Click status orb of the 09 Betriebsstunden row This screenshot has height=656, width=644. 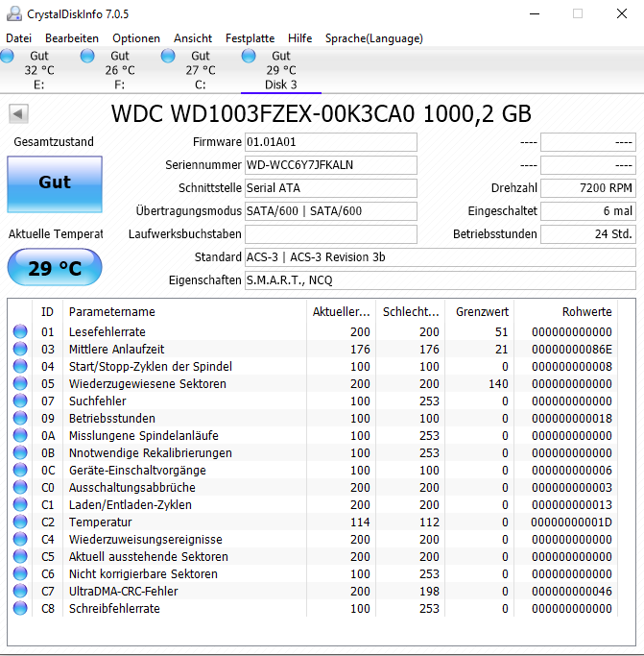tap(20, 418)
